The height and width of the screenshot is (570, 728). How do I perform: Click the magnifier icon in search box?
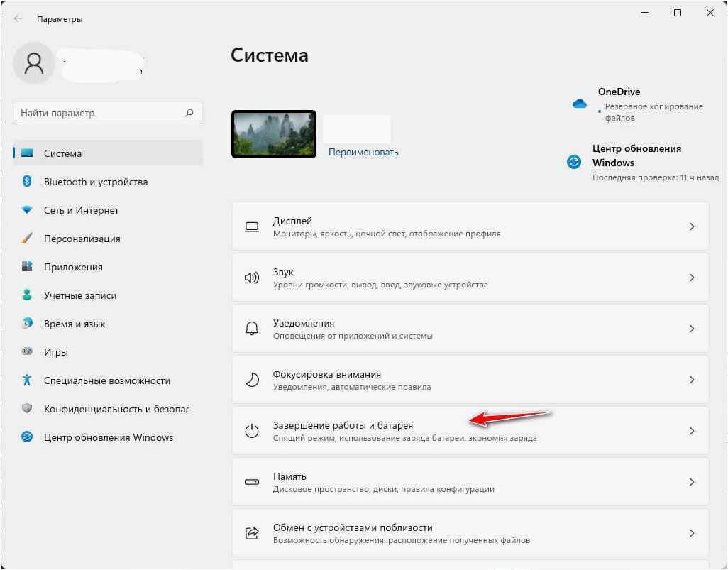tap(189, 113)
